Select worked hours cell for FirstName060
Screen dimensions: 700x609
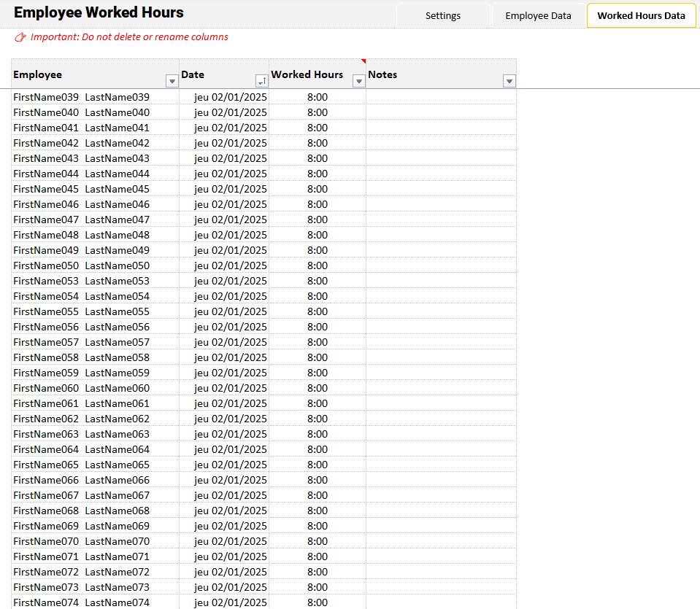(317, 388)
